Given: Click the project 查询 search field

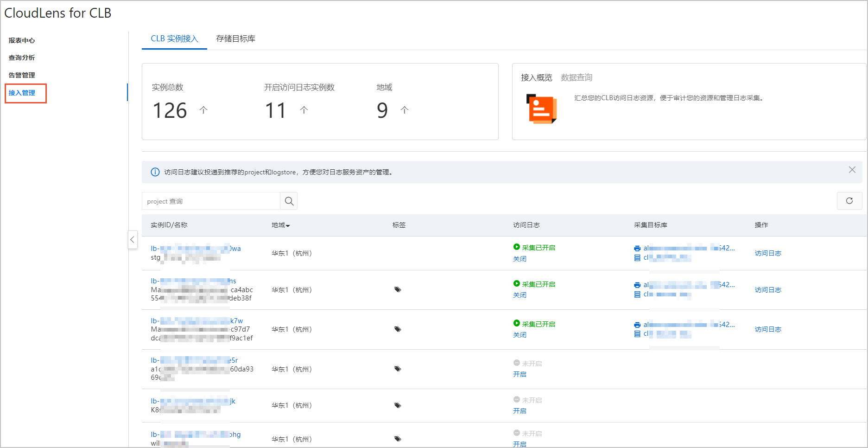Looking at the screenshot, I should 211,201.
